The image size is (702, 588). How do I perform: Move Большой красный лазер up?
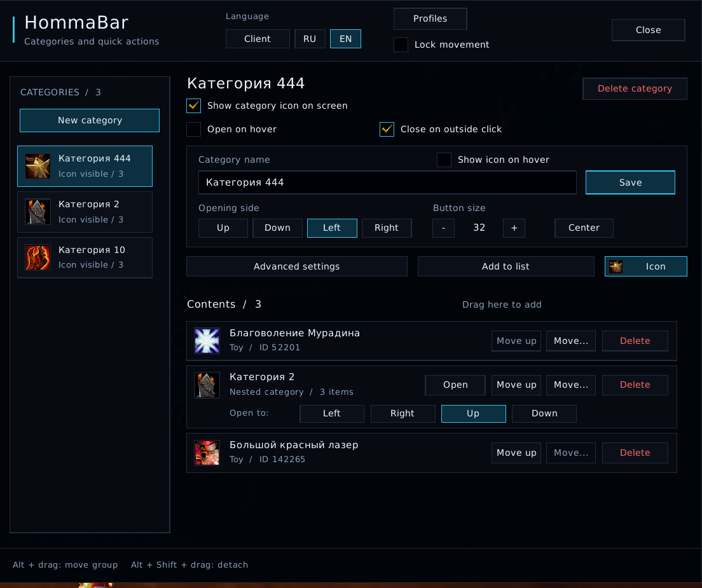tap(516, 453)
